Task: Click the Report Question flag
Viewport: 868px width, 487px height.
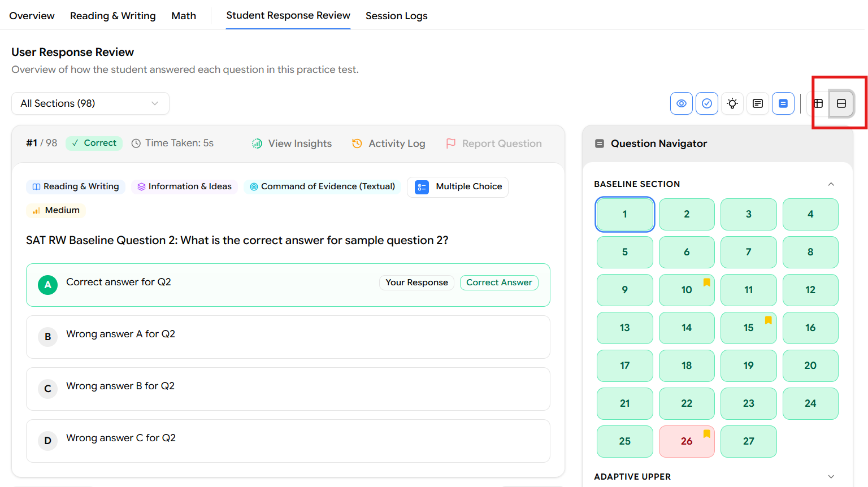Action: 494,144
